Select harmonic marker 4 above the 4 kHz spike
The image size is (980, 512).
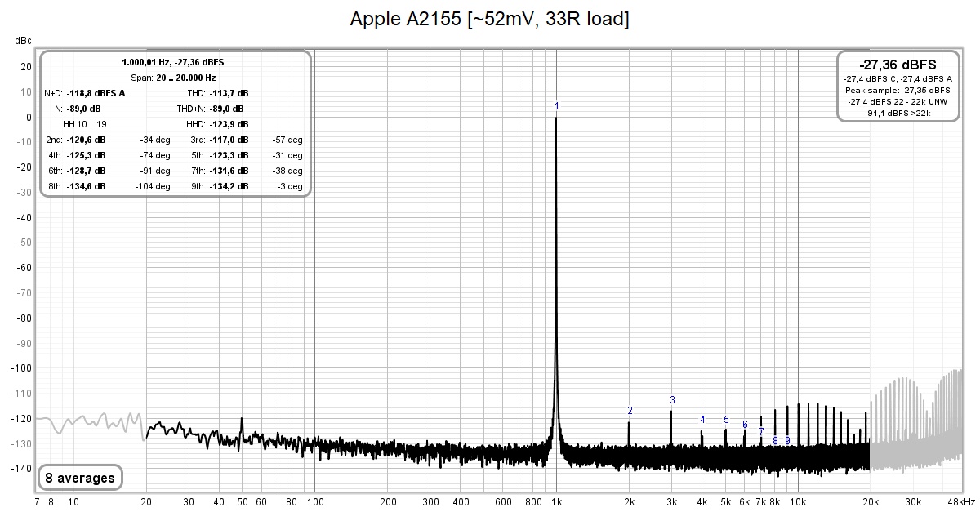click(702, 420)
